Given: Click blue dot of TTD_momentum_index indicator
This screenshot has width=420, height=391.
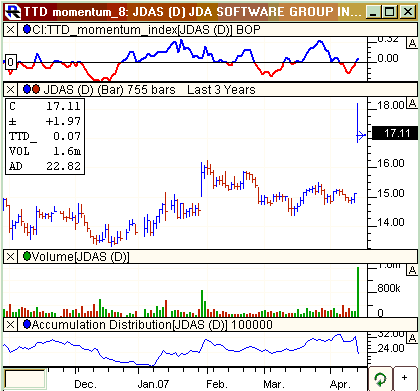Looking at the screenshot, I should [x=27, y=30].
